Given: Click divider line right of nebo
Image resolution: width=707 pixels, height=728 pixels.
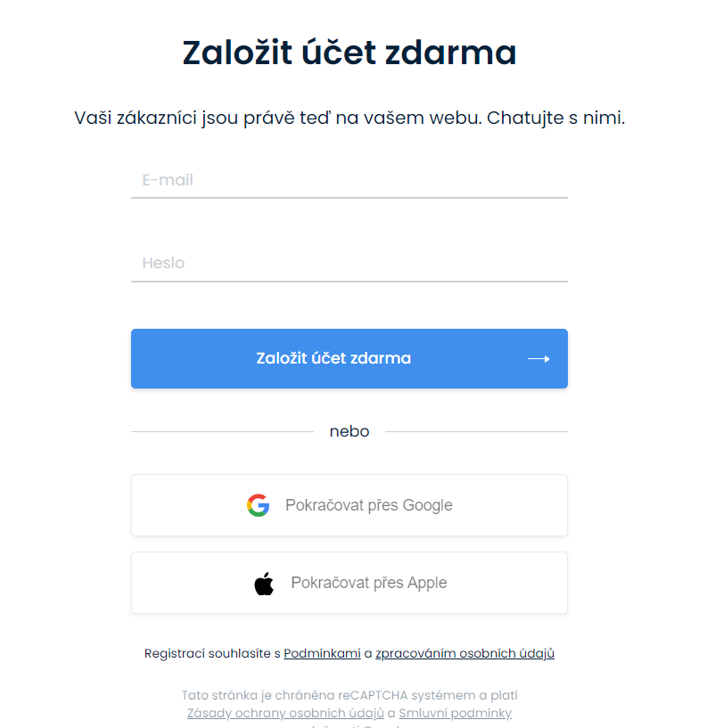Looking at the screenshot, I should pos(476,431).
